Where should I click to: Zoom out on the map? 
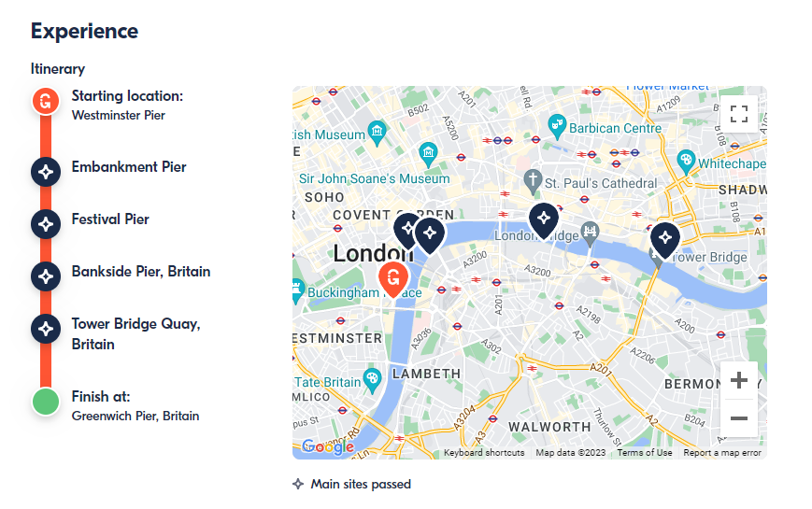[738, 417]
